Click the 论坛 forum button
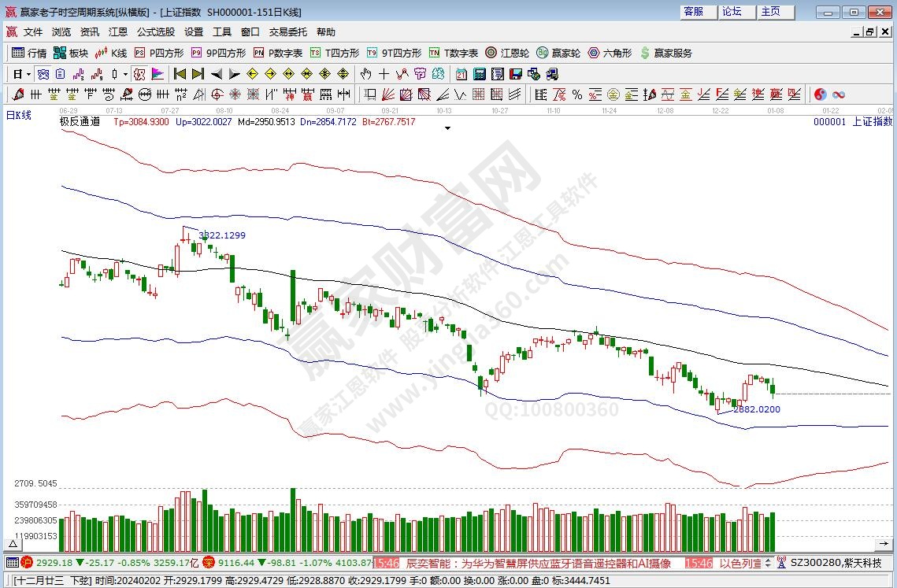The height and width of the screenshot is (588, 897). [732, 12]
